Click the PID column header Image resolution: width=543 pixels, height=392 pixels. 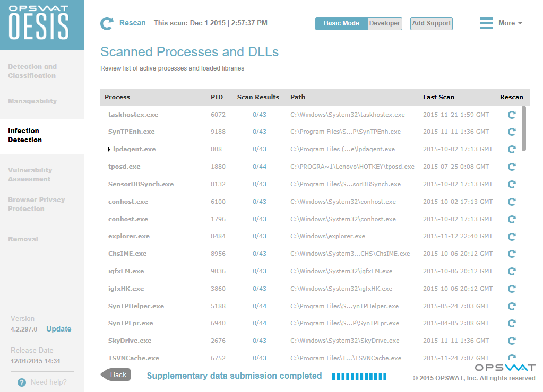click(217, 97)
